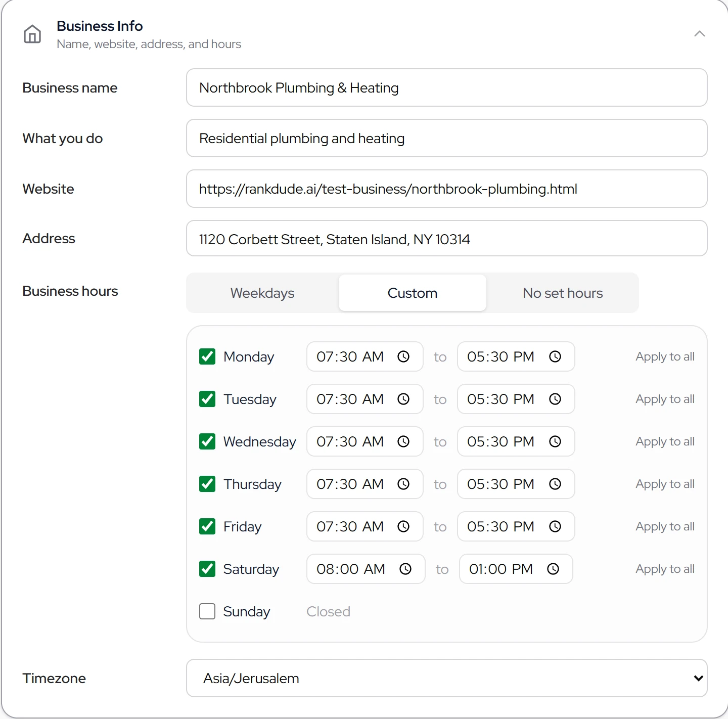The width and height of the screenshot is (728, 719).
Task: Apply Tuesday hours to all days
Action: (x=665, y=399)
